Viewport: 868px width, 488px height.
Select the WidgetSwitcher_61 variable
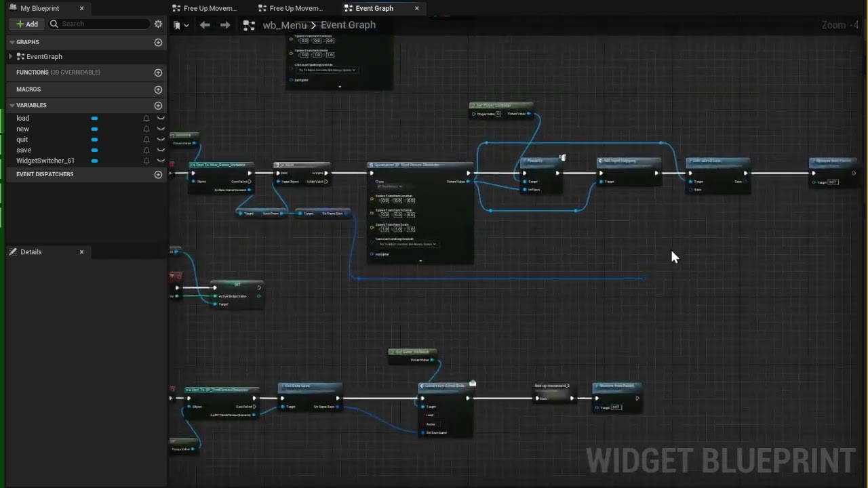(45, 161)
